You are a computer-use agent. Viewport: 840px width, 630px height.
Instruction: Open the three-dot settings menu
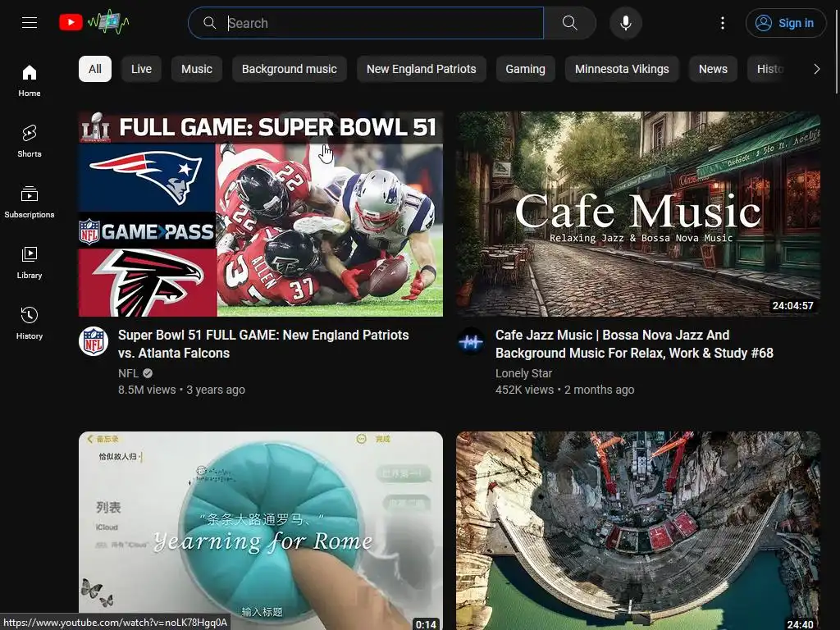coord(722,23)
